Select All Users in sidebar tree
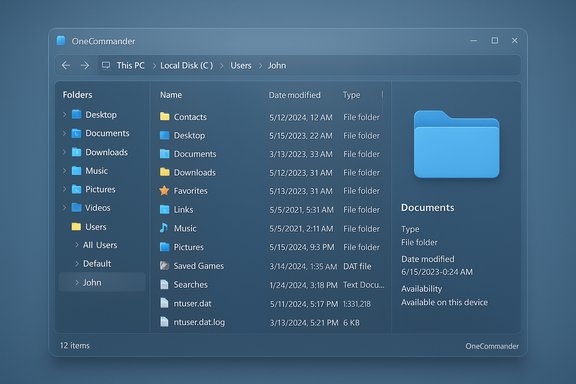Viewport: 576px width, 384px height. 100,245
